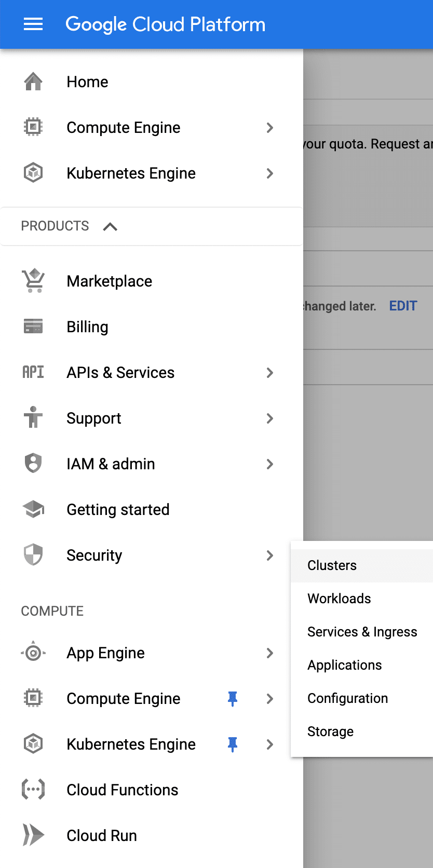Click the IAM & admin label
This screenshot has height=868, width=433.
click(x=111, y=464)
